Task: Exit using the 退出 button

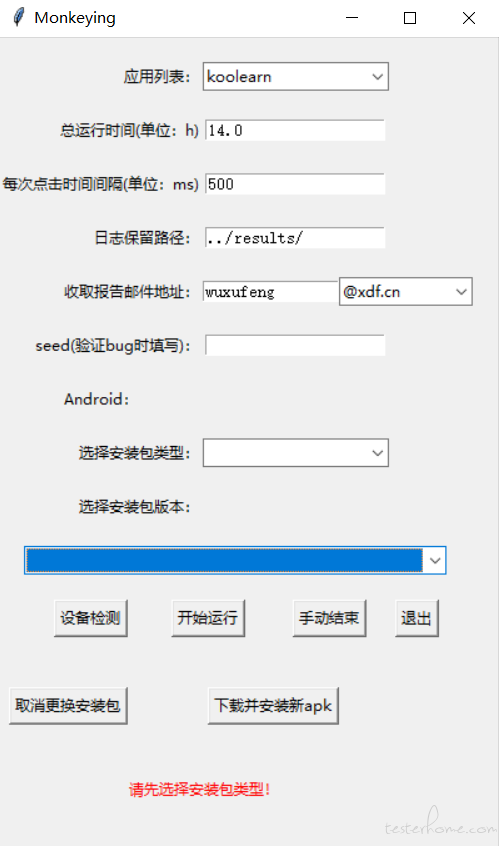Action: (x=417, y=618)
